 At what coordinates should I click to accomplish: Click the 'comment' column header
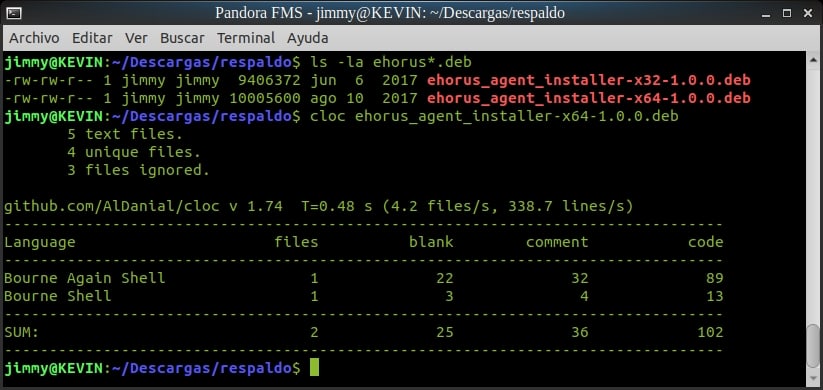(557, 242)
